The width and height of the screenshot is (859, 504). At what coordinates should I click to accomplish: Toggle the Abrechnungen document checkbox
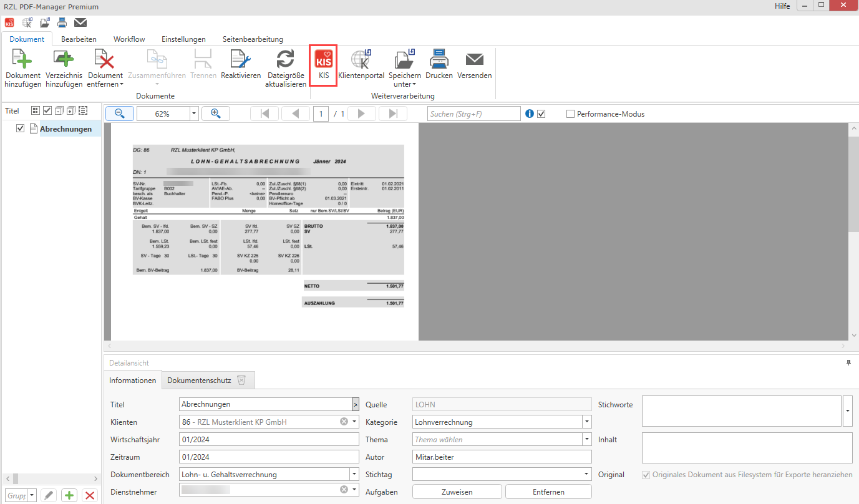click(20, 128)
